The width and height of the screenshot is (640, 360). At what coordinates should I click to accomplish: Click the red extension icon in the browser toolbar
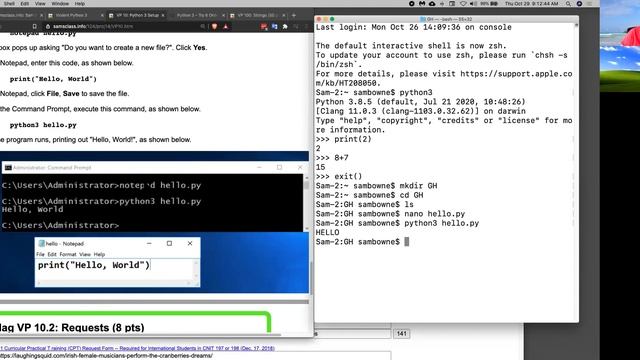coord(264,26)
